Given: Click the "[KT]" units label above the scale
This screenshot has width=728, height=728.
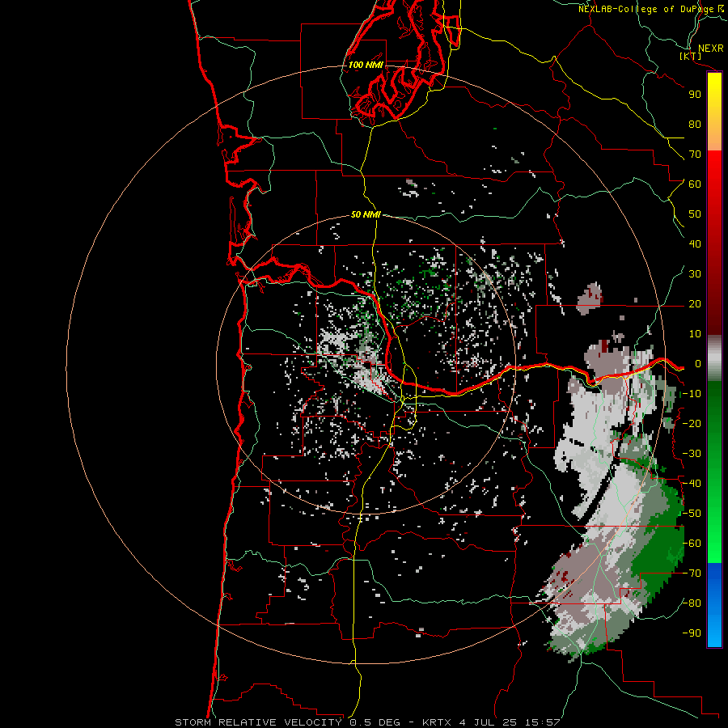Looking at the screenshot, I should click(x=691, y=56).
